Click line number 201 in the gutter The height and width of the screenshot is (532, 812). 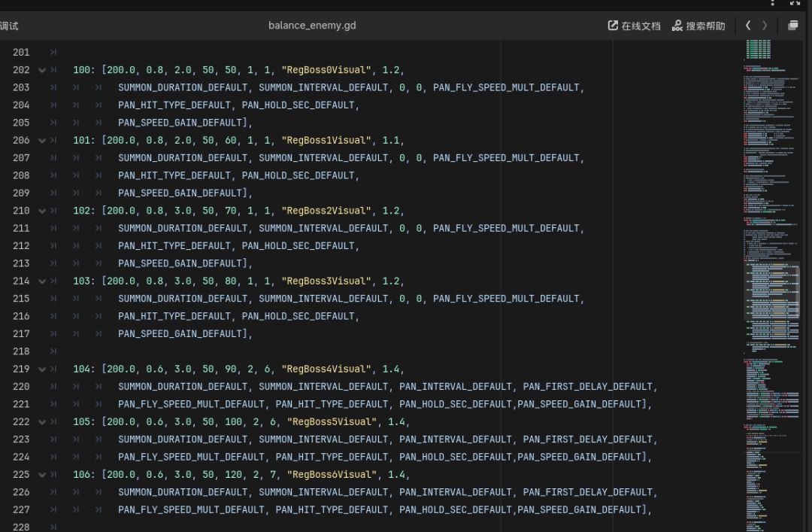click(21, 53)
